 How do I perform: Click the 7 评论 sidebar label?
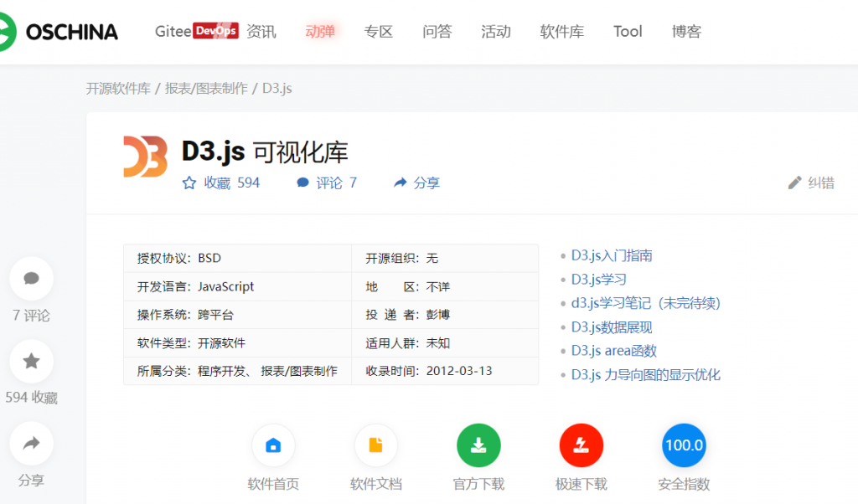point(31,316)
